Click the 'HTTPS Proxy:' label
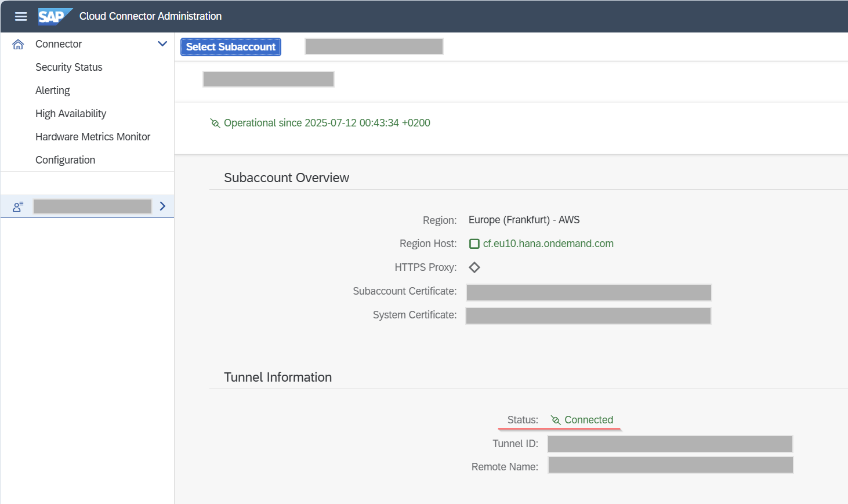The height and width of the screenshot is (504, 848). tap(426, 267)
